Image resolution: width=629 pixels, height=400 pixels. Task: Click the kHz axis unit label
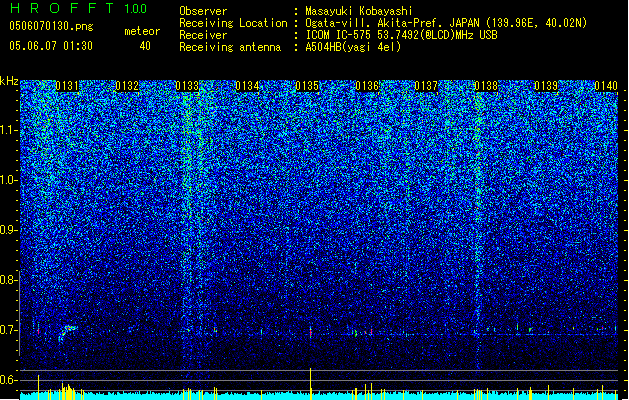tap(9, 81)
